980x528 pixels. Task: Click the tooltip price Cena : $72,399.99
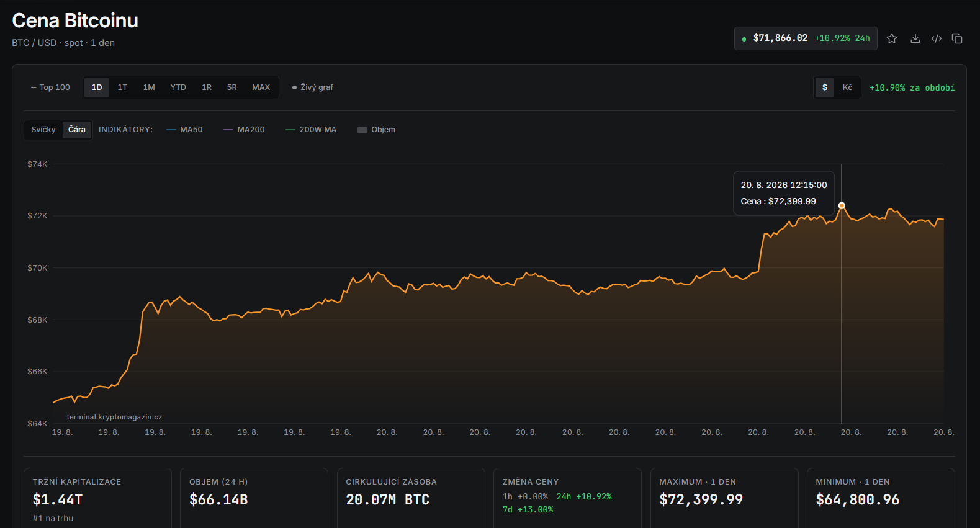(778, 201)
